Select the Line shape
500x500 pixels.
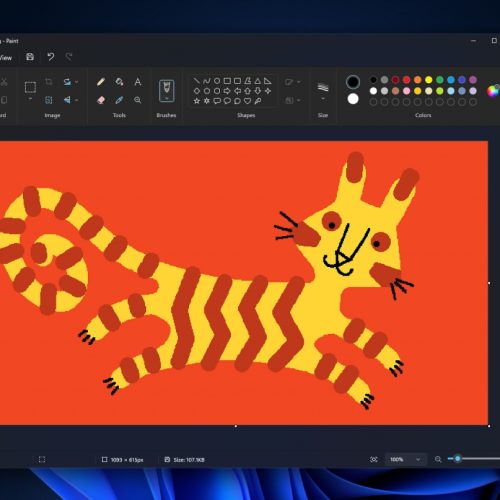[197, 81]
